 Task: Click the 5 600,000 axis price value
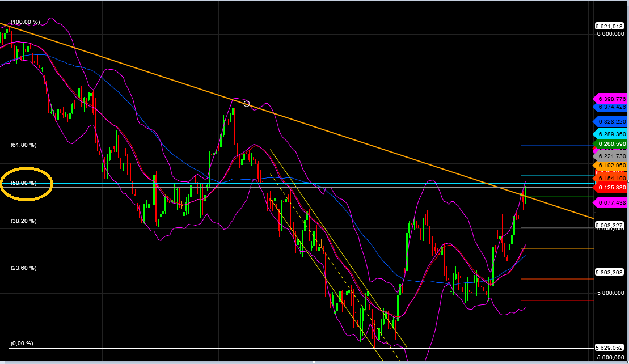click(x=610, y=358)
